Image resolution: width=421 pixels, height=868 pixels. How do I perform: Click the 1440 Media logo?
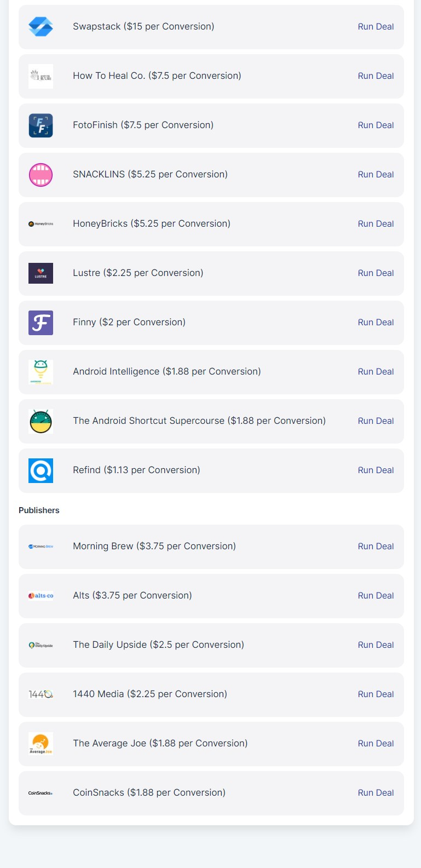(41, 694)
